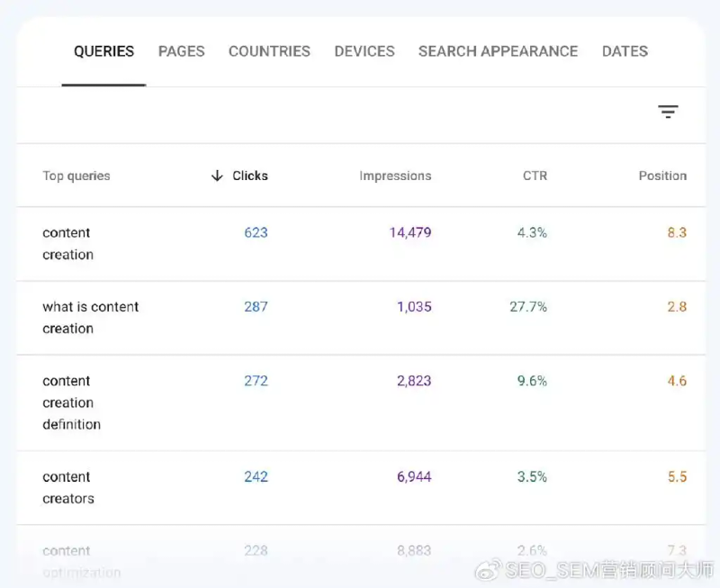Open the Search Appearance tab
Screen dimensions: 720x588
(x=498, y=51)
